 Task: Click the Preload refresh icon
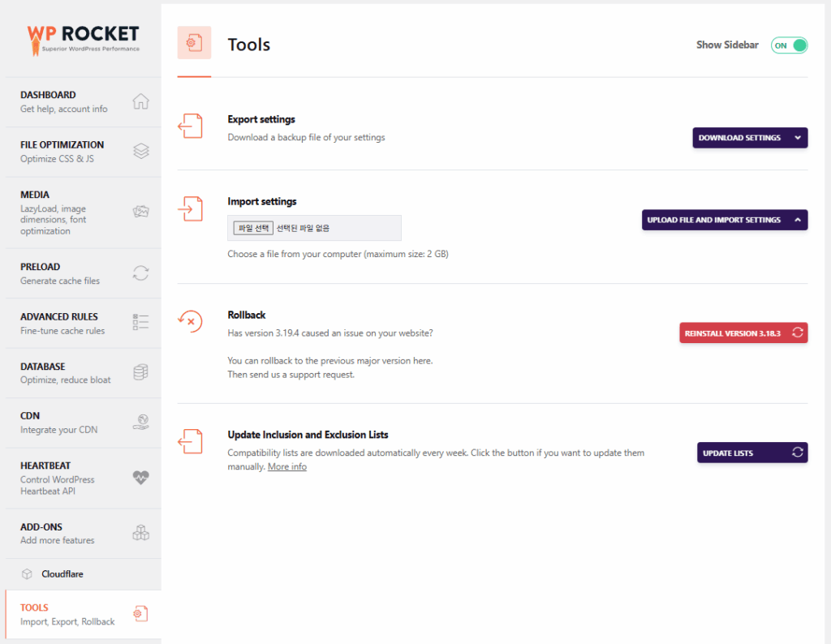[x=140, y=273]
